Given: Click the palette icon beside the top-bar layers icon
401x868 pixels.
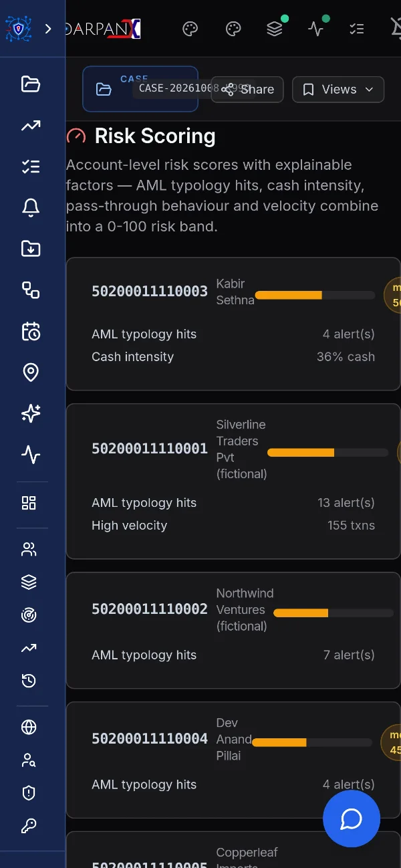Looking at the screenshot, I should click(x=233, y=29).
